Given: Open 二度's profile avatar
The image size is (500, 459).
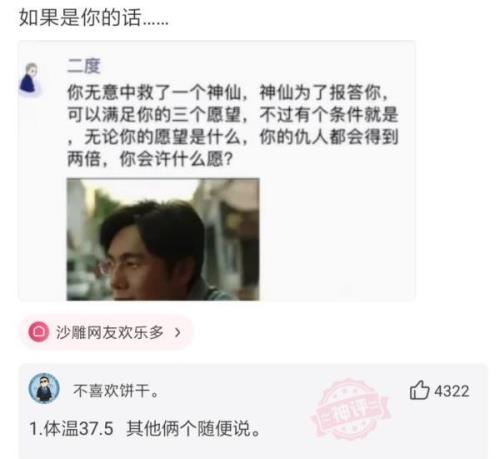Looking at the screenshot, I should coord(29,78).
